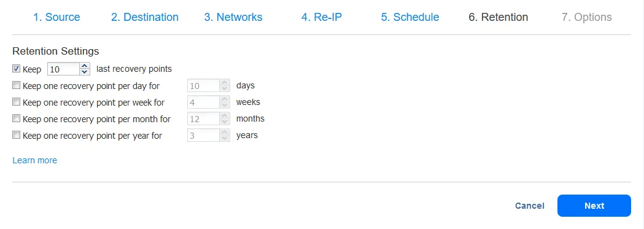
Task: Enable keep one recovery point per month
Action: [16, 118]
